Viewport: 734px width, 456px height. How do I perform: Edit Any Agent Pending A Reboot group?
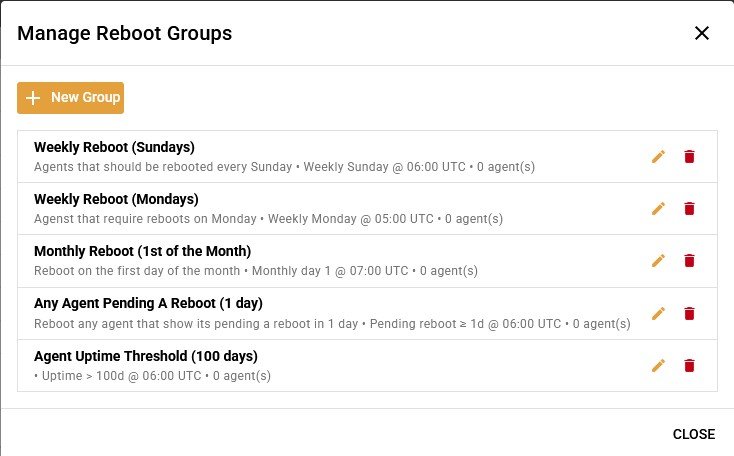point(658,314)
